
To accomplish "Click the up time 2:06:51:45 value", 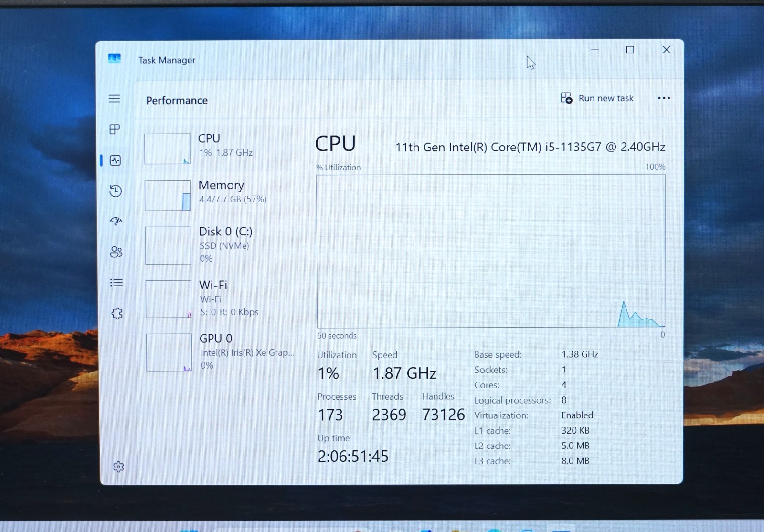I will [353, 457].
